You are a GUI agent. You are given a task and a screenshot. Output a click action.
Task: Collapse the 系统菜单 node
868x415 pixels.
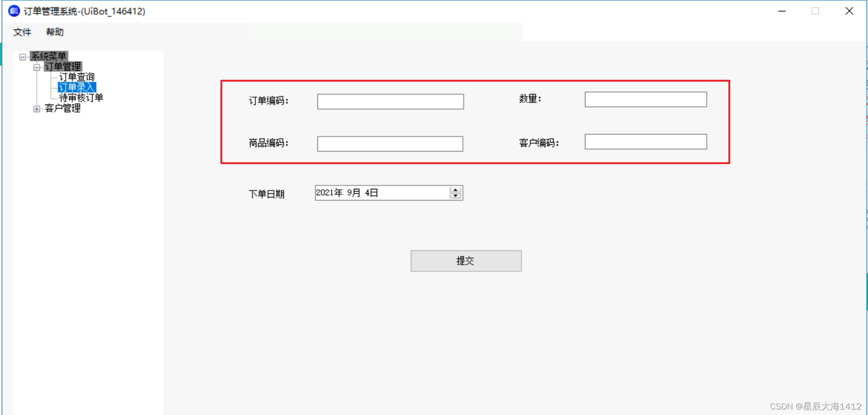(x=22, y=56)
